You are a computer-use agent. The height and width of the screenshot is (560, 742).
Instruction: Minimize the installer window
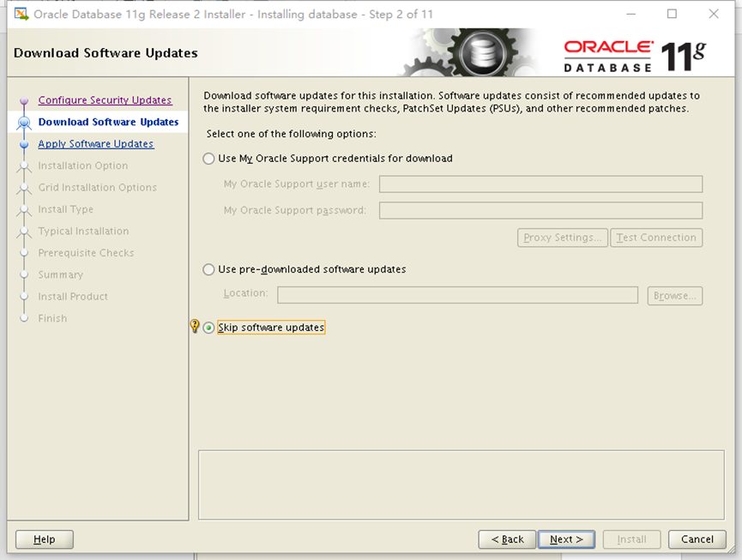point(630,15)
